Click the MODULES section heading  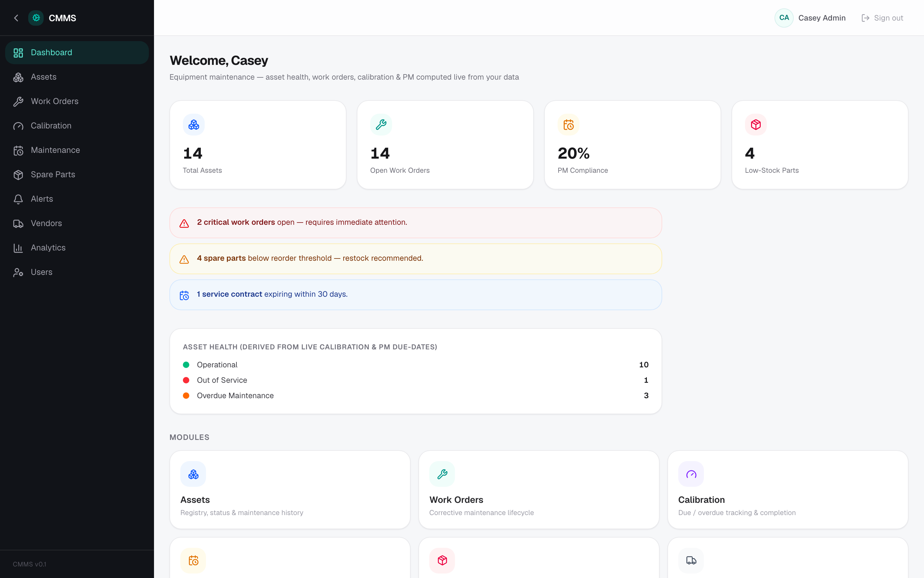click(x=189, y=437)
